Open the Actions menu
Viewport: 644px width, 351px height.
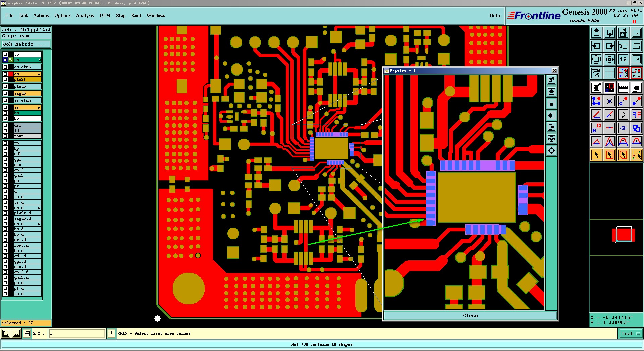41,15
